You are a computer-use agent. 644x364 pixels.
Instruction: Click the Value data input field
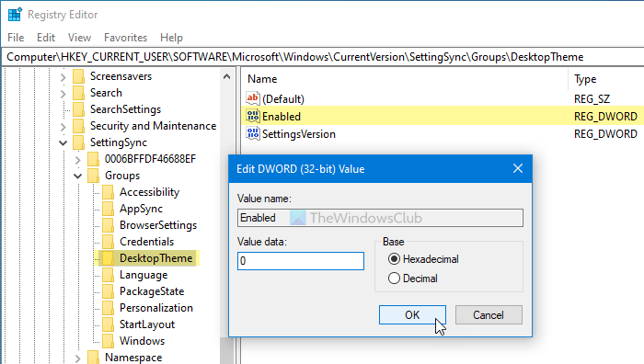[x=301, y=261]
